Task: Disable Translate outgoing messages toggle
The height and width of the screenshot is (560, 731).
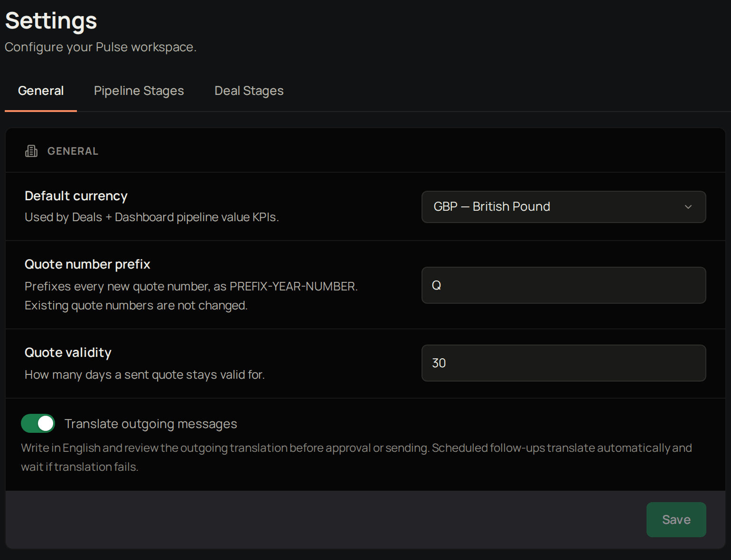Action: click(38, 423)
